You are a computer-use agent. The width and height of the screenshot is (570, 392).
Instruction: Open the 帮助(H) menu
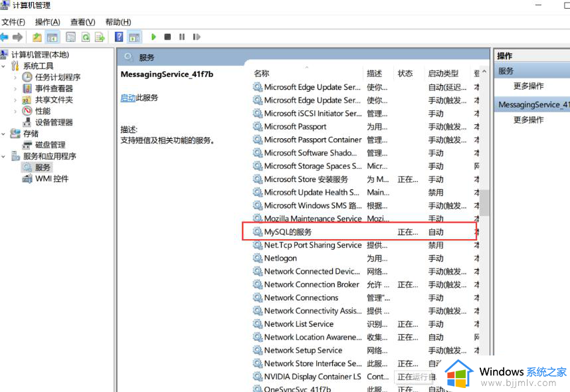click(118, 22)
